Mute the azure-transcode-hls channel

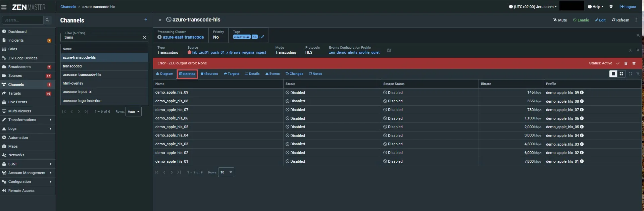coord(560,20)
